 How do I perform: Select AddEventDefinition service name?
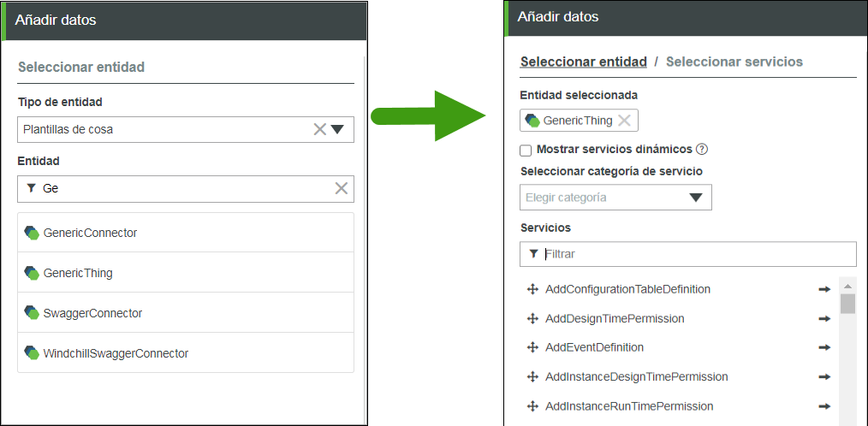pos(595,347)
